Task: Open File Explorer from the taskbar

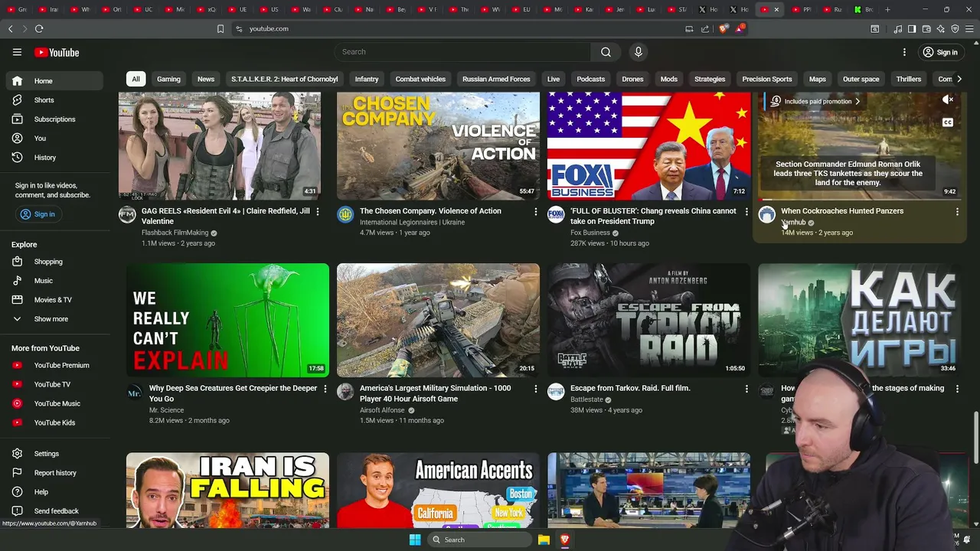Action: [x=544, y=540]
